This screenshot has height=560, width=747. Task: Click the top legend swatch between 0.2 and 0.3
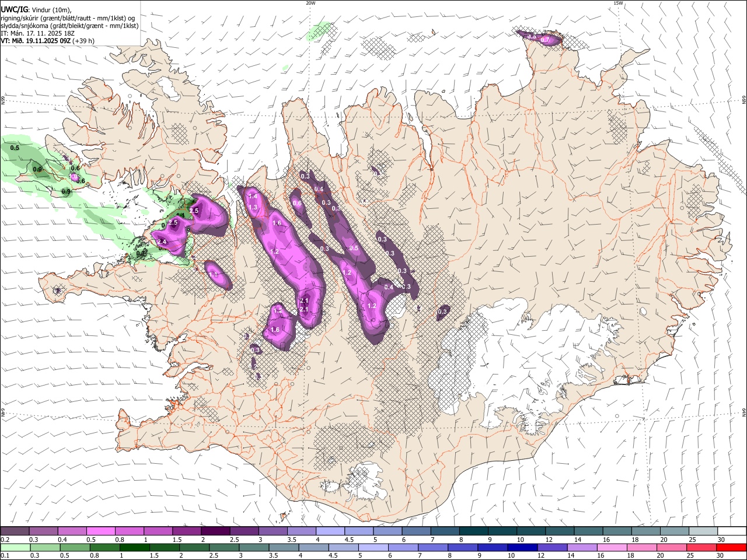point(15,531)
